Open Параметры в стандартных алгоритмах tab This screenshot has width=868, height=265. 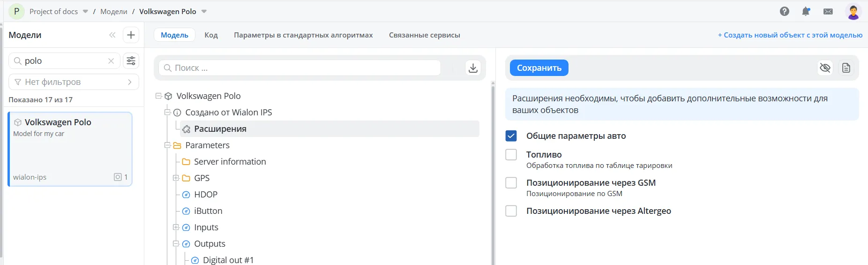click(303, 35)
